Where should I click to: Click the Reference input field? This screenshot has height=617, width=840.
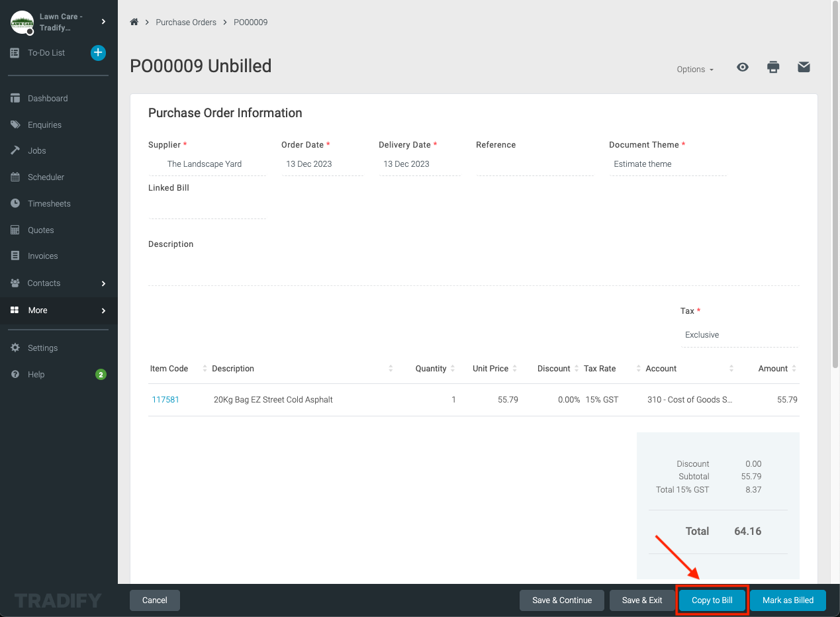pos(534,164)
